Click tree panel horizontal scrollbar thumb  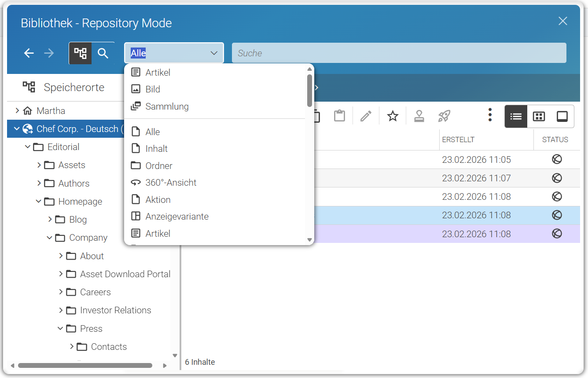(x=85, y=365)
